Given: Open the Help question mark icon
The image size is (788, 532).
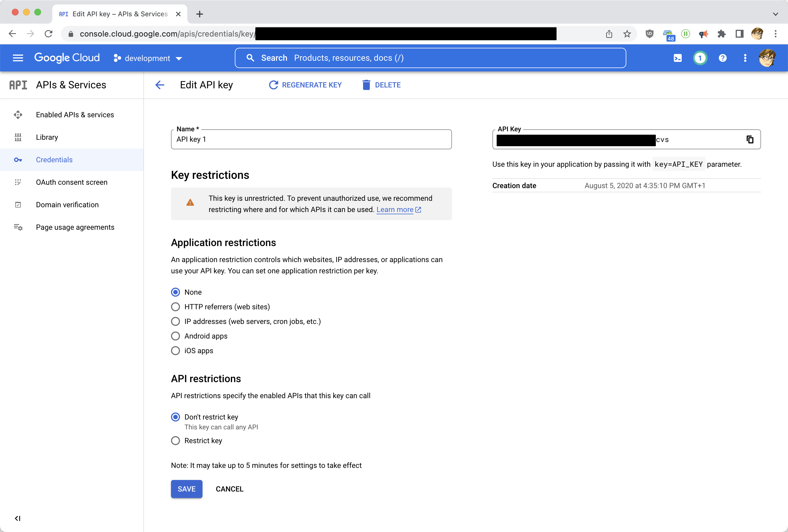Looking at the screenshot, I should [x=722, y=58].
